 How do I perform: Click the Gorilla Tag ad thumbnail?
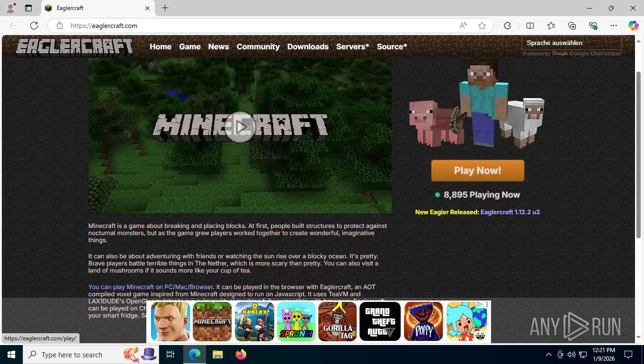338,321
